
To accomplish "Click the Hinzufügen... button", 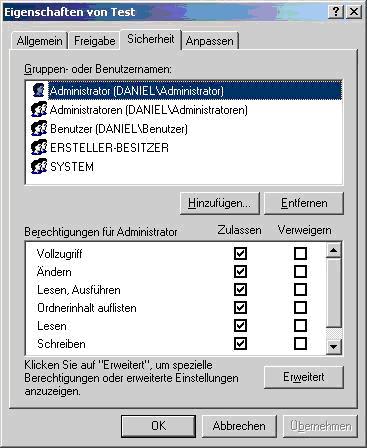I will pyautogui.click(x=219, y=203).
